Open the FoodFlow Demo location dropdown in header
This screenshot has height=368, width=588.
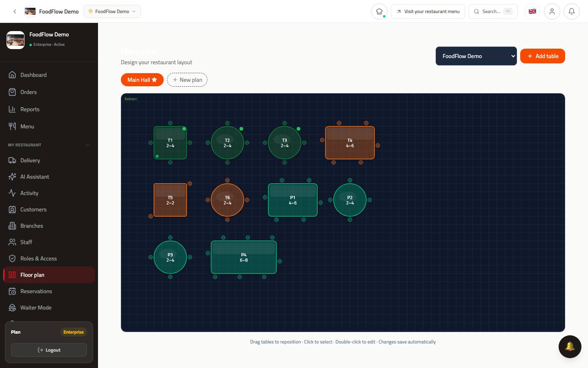click(112, 11)
